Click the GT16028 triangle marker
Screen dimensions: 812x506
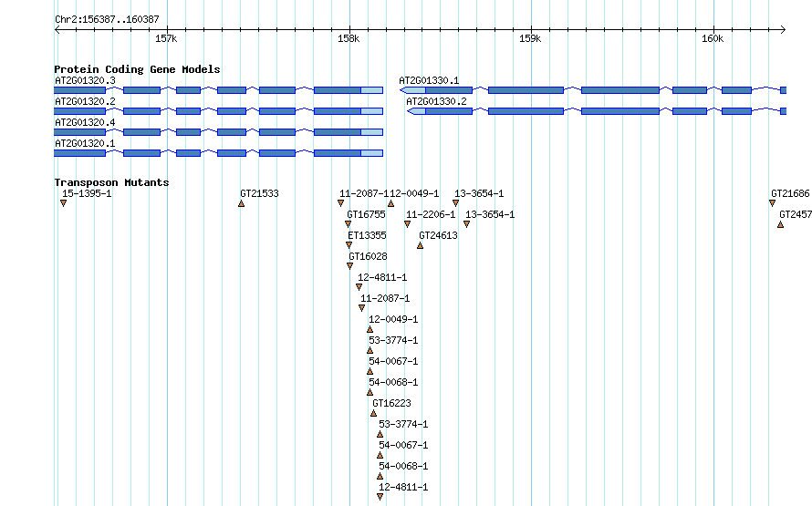(x=350, y=266)
